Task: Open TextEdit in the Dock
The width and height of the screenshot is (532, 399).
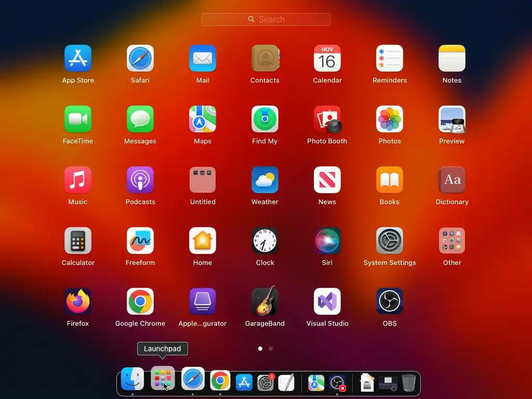Action: click(x=286, y=382)
